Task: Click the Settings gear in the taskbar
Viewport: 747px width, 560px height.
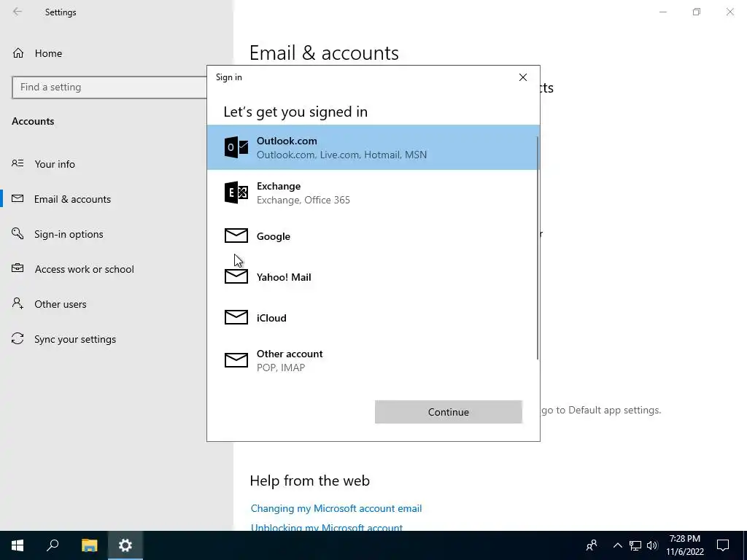Action: coord(125,545)
